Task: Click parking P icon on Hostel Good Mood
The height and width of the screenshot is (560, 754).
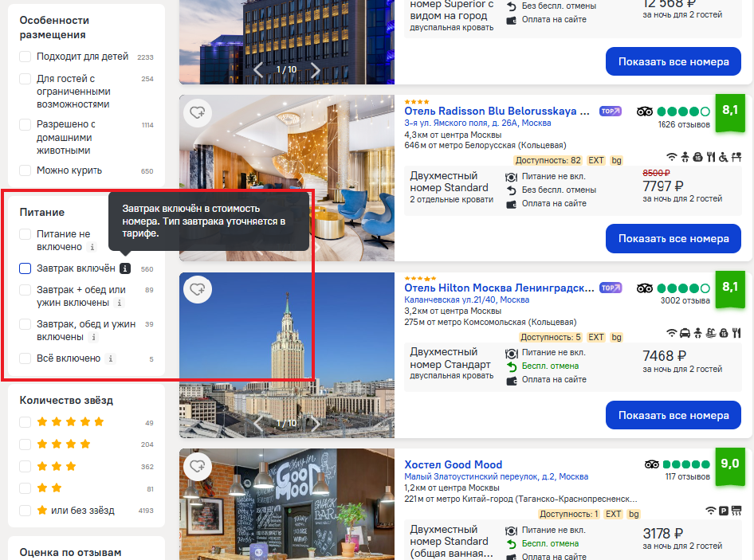Action: click(724, 511)
